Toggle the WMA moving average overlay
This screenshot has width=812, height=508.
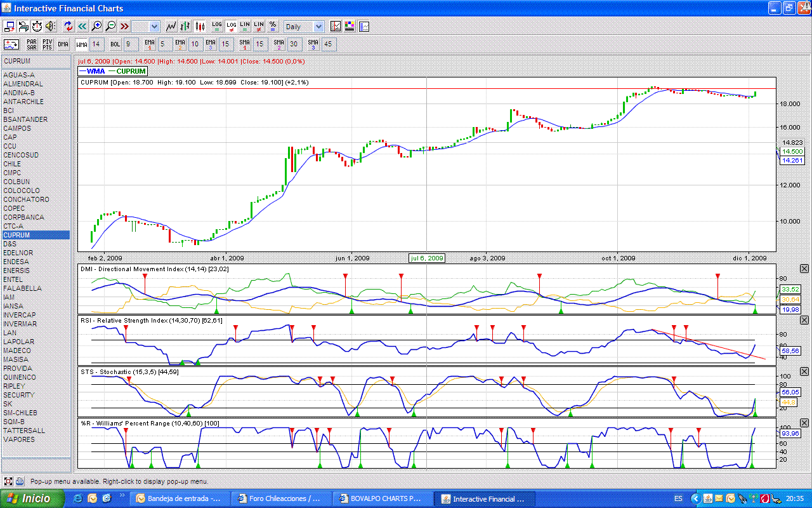point(81,44)
